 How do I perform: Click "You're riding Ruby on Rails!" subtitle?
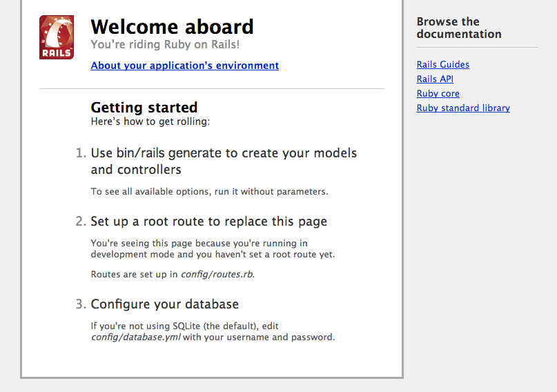(x=165, y=44)
